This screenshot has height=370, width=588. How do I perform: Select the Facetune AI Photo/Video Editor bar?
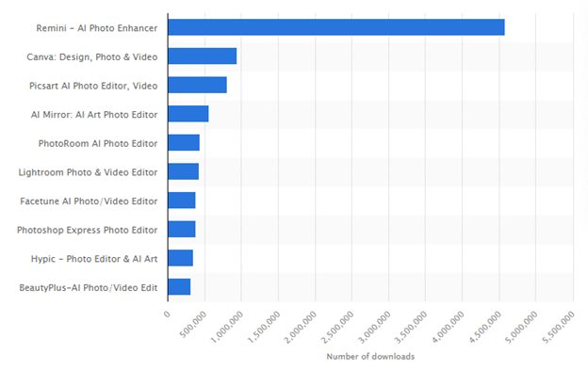click(x=182, y=201)
